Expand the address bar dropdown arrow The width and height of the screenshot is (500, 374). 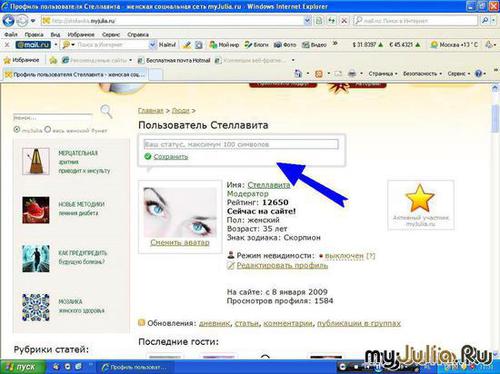(307, 21)
